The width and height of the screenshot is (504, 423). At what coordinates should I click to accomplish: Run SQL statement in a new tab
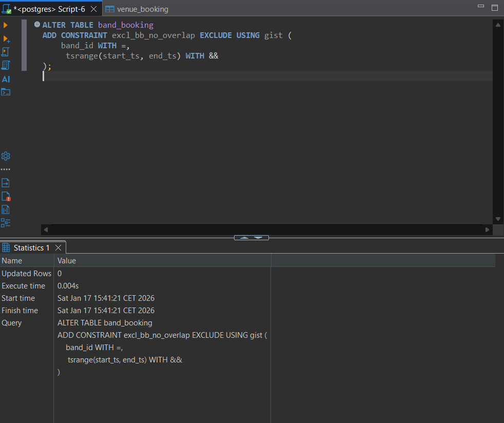[6, 39]
